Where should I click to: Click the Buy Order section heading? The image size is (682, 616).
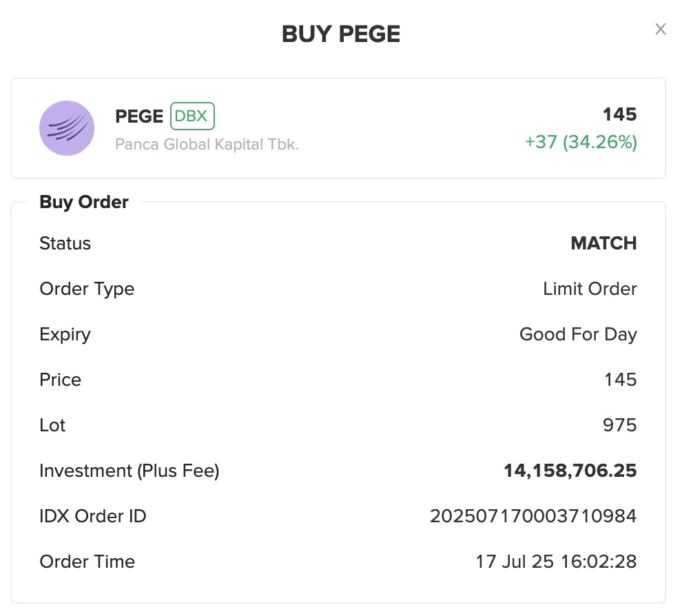(84, 202)
